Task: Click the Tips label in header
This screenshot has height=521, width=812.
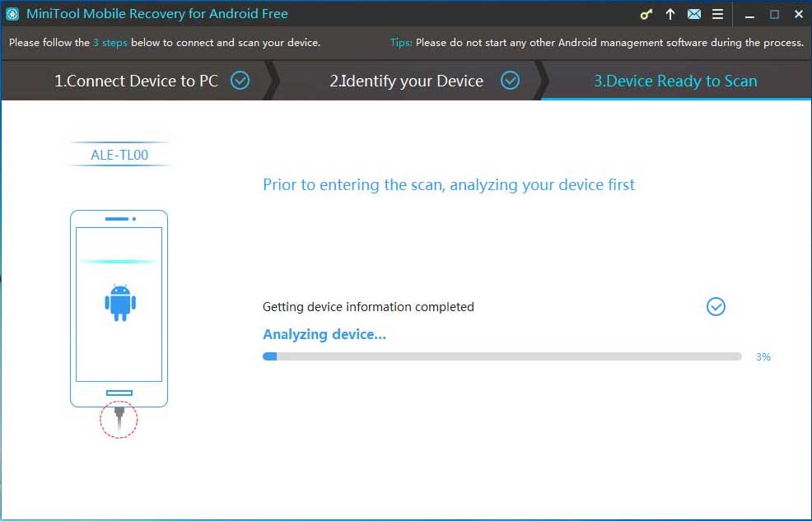Action: [x=401, y=43]
